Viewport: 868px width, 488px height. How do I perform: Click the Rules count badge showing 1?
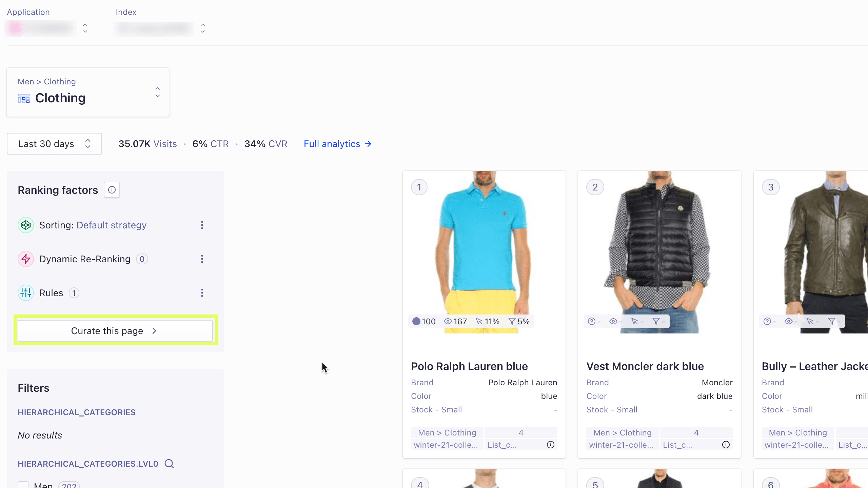(74, 293)
